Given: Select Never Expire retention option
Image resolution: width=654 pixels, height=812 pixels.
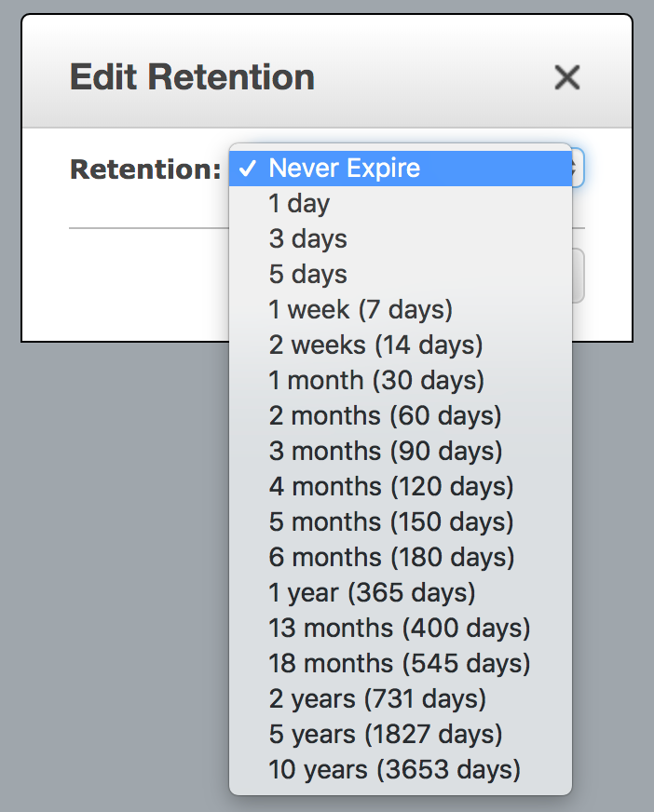Looking at the screenshot, I should coord(345,169).
